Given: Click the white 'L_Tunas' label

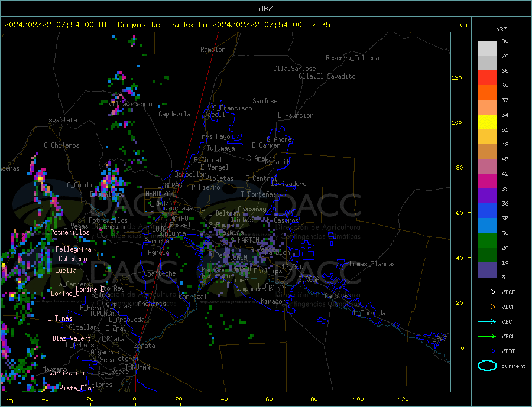Looking at the screenshot, I should pos(60,318).
